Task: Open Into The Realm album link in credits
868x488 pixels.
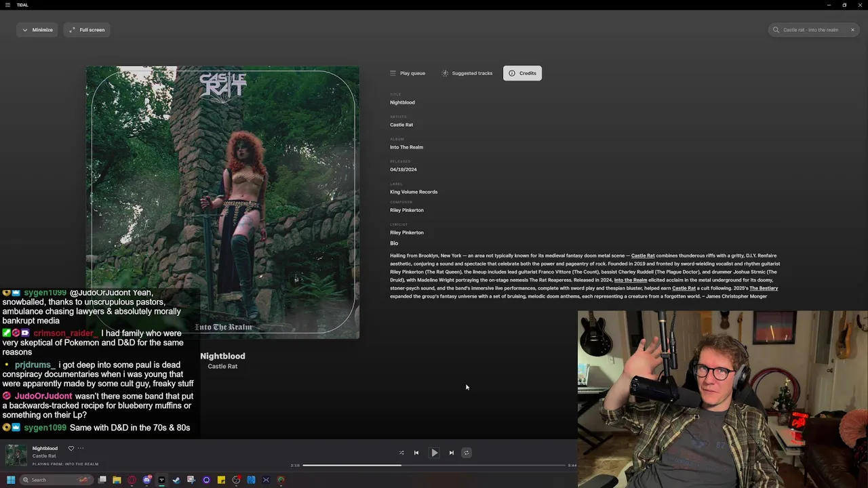Action: 406,147
